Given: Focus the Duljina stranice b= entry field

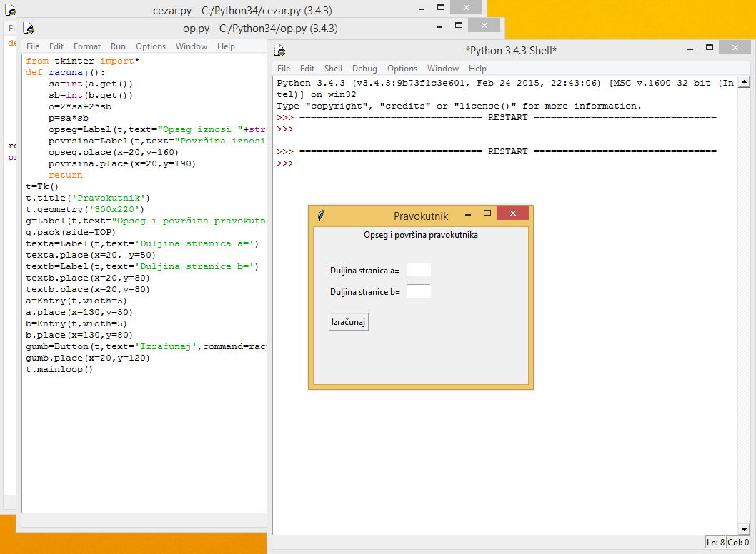Looking at the screenshot, I should point(419,291).
